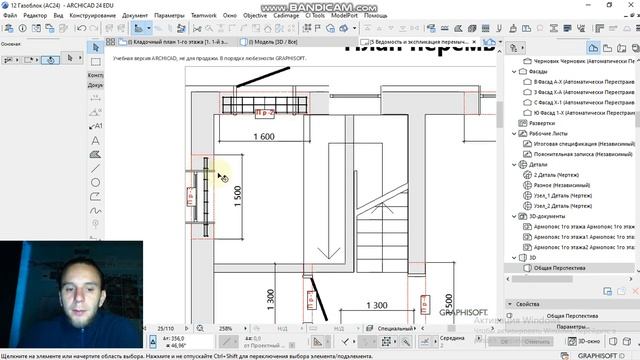Select the Arrow tool in the toolbox
The height and width of the screenshot is (360, 640).
point(96,47)
